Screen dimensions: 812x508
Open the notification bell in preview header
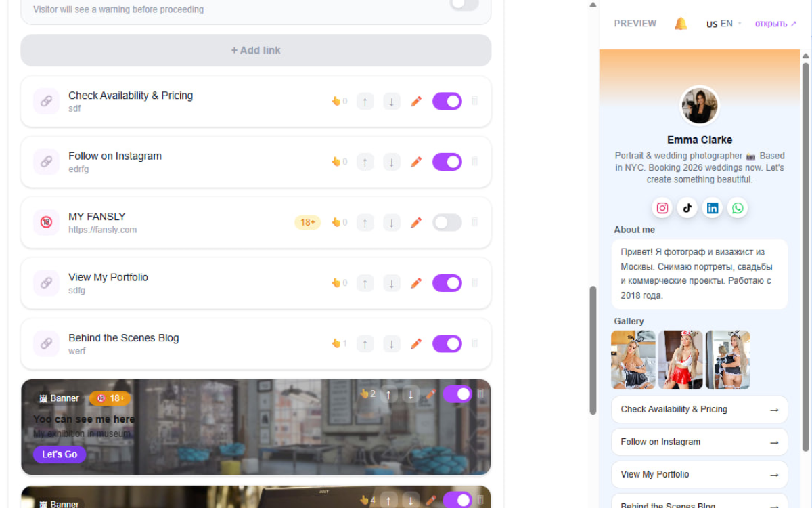click(681, 24)
